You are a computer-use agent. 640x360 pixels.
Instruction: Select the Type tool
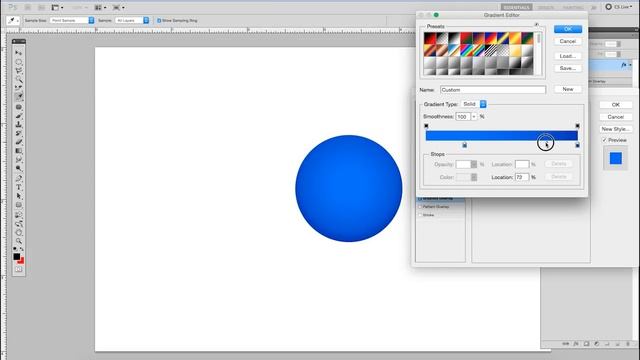tap(18, 187)
